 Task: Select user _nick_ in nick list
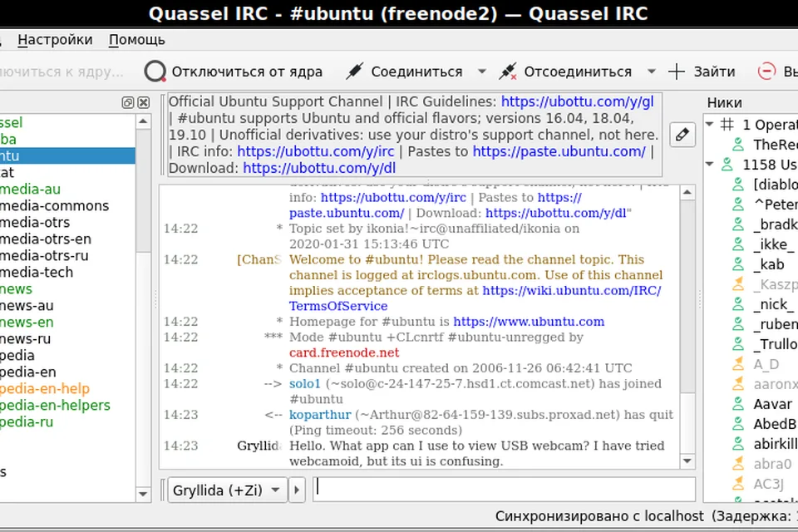click(773, 304)
